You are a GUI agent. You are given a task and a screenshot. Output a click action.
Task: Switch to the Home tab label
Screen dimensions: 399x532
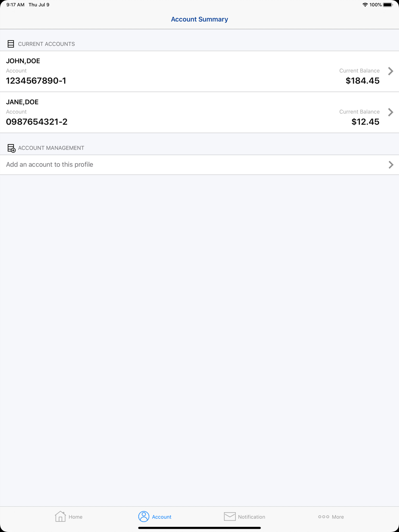[75, 517]
